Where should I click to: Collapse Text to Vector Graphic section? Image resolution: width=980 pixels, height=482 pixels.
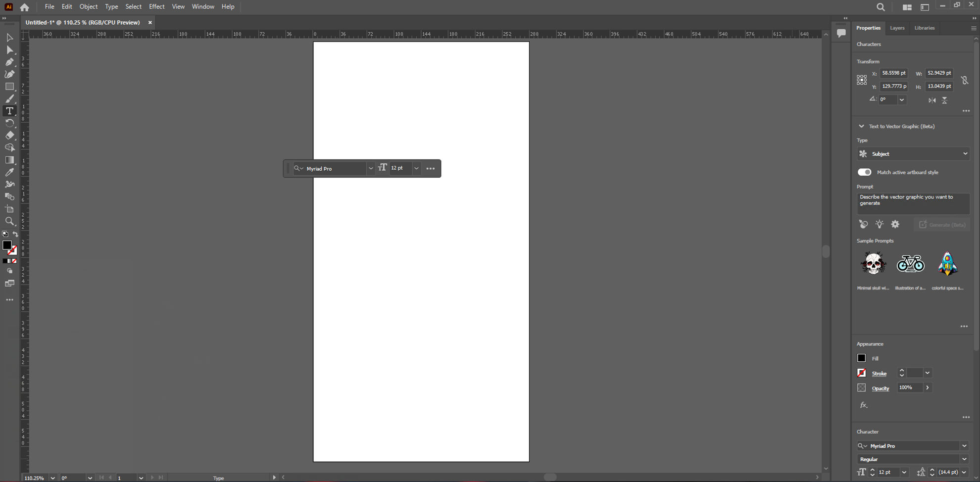861,126
